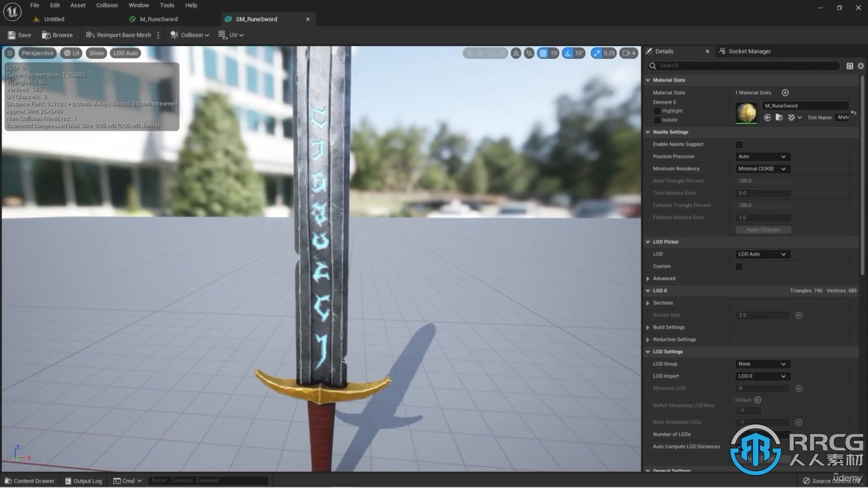Switch to Socket Manager tab

pyautogui.click(x=745, y=52)
